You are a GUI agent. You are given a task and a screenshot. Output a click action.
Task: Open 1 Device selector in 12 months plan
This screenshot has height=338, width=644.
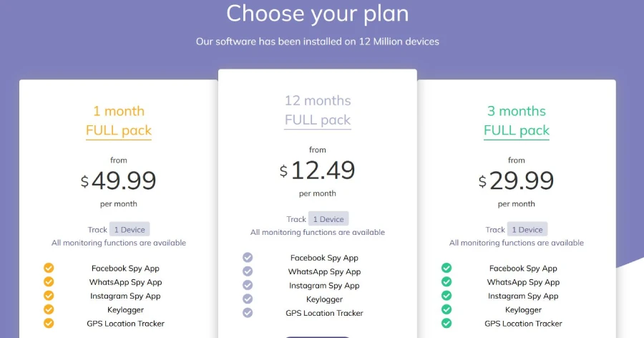[328, 219]
